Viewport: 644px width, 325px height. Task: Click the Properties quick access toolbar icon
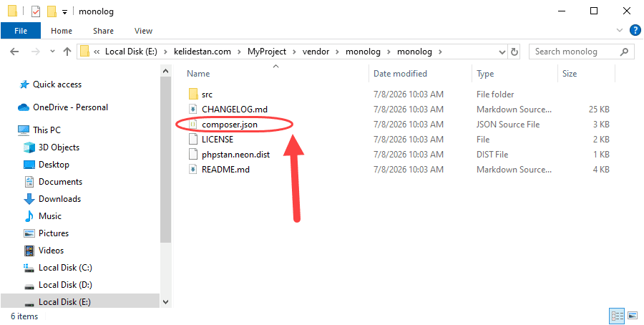pos(36,11)
